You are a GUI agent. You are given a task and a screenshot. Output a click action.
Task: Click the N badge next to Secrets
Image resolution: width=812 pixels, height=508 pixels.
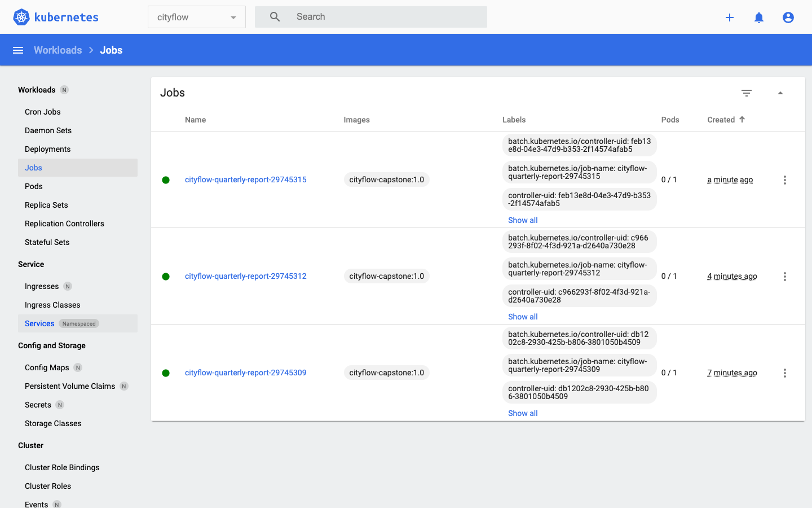60,405
